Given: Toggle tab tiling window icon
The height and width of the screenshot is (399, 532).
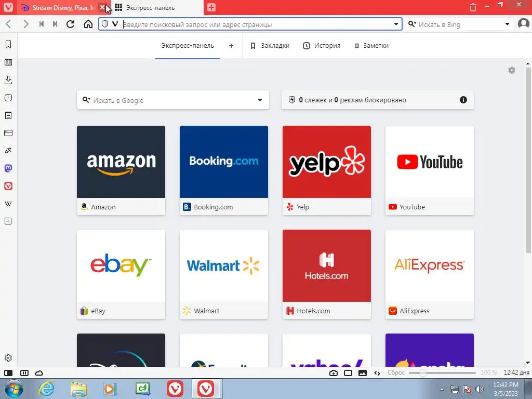Looking at the screenshot, I should (348, 373).
